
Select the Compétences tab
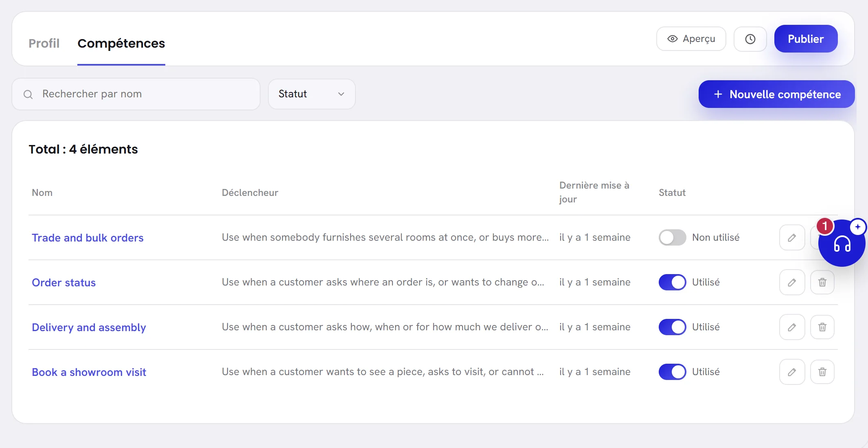pyautogui.click(x=121, y=43)
